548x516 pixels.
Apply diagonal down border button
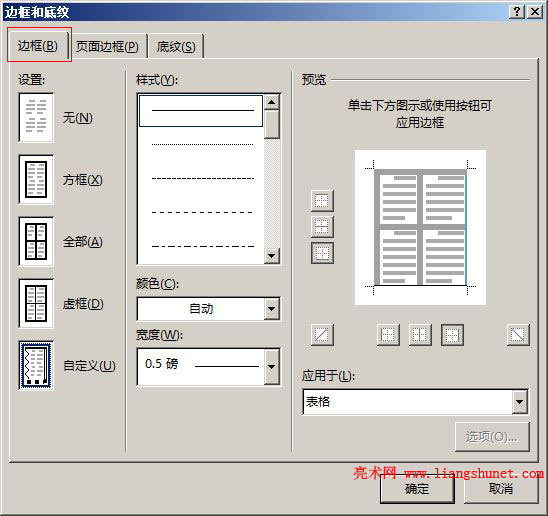518,335
